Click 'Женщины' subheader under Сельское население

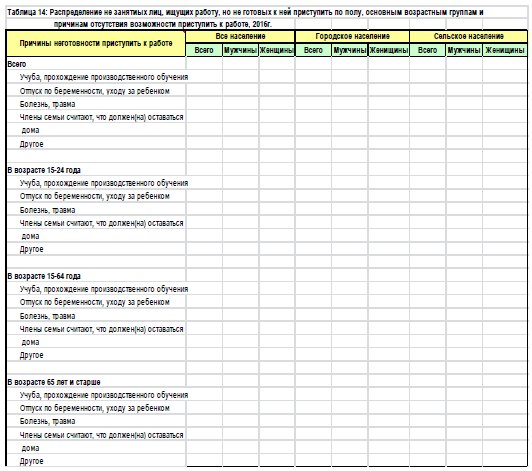click(505, 50)
